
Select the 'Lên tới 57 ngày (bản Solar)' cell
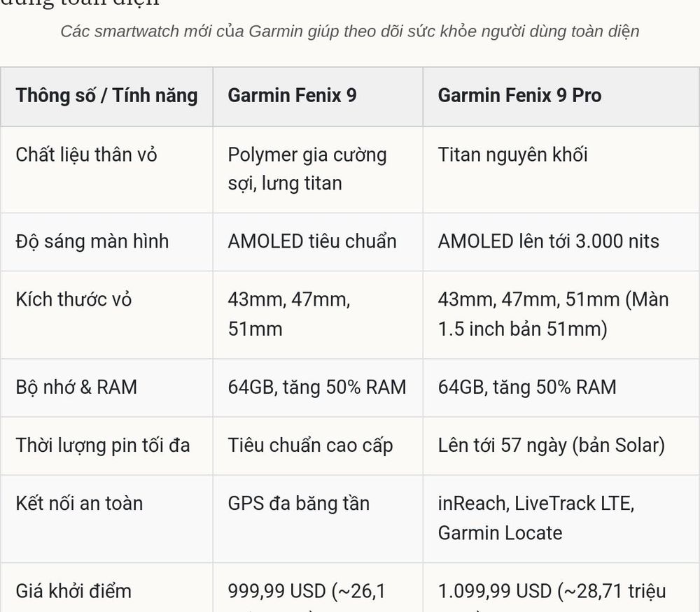pos(561,446)
